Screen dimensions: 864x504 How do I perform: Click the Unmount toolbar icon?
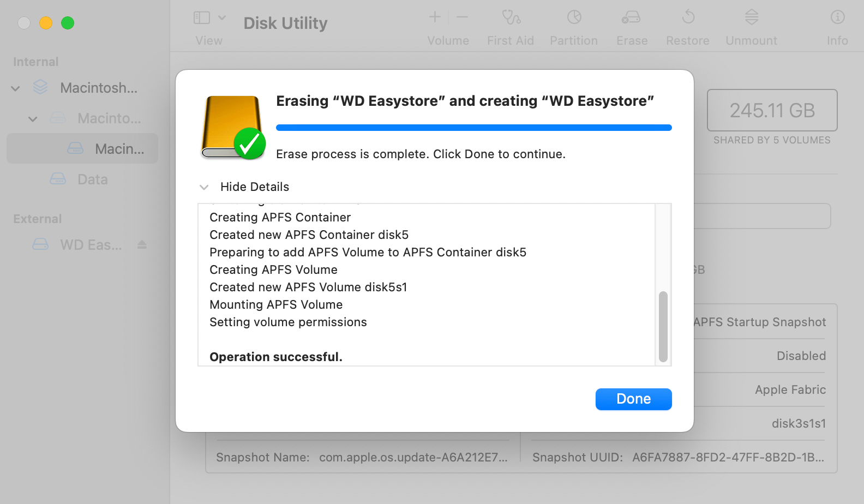(x=751, y=18)
